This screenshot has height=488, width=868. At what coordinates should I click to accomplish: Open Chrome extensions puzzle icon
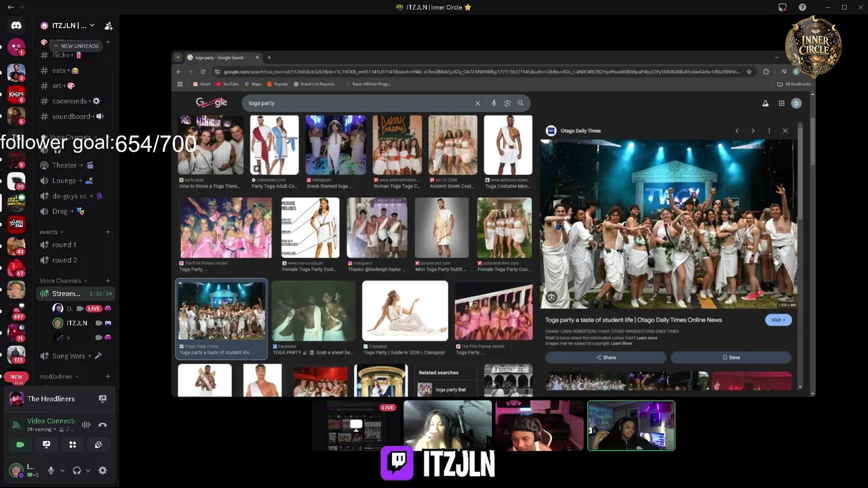tap(766, 71)
